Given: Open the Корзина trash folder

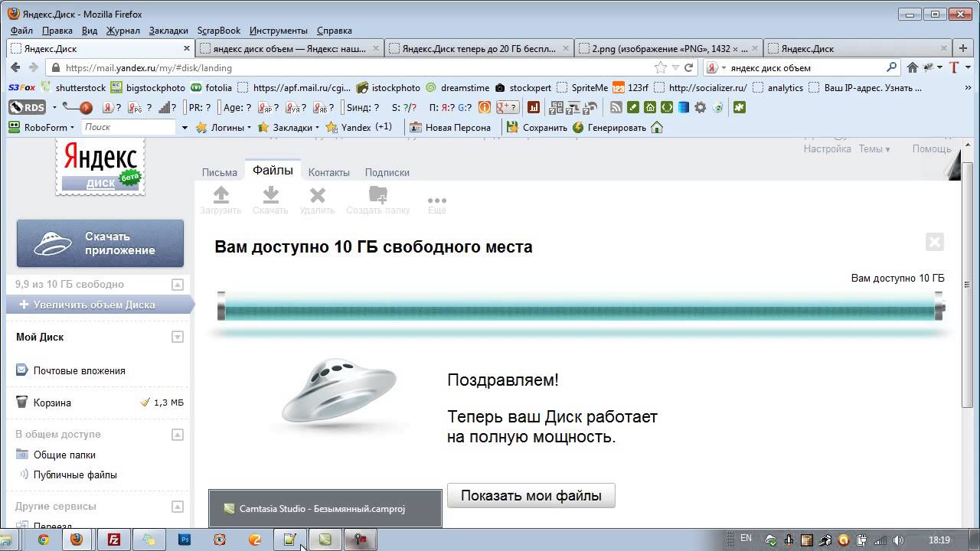Looking at the screenshot, I should tap(52, 403).
